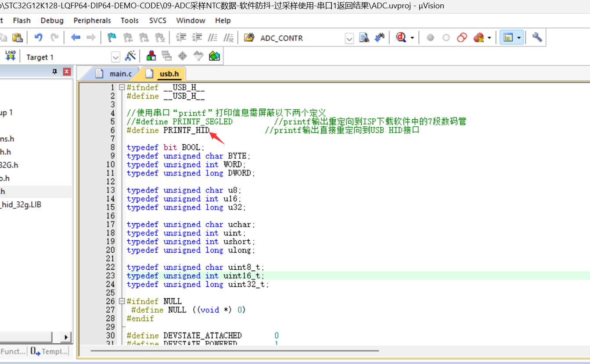Open Manage Project Items colored blocks icon
Screen dimensions: 590x364
(x=151, y=56)
